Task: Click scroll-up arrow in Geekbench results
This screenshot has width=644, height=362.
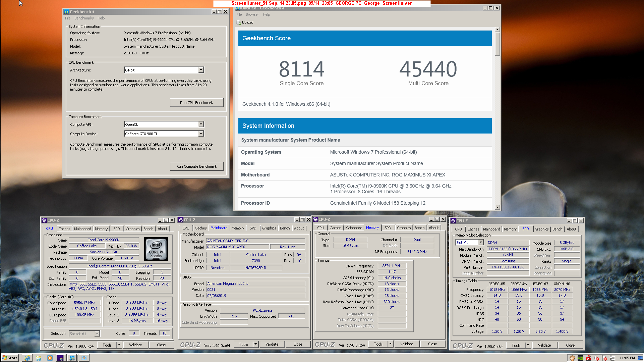Action: pos(497,30)
